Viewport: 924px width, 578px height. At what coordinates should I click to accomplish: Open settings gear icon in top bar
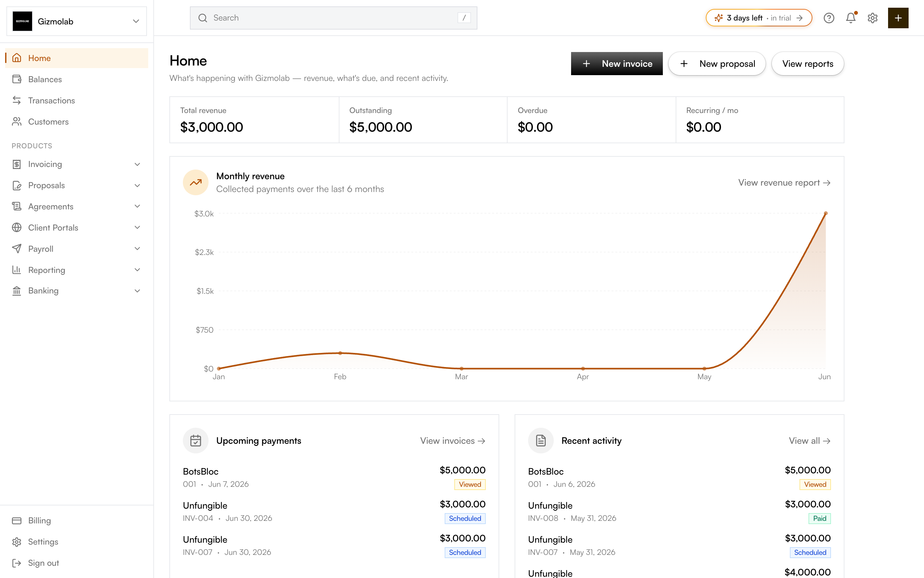pyautogui.click(x=872, y=18)
